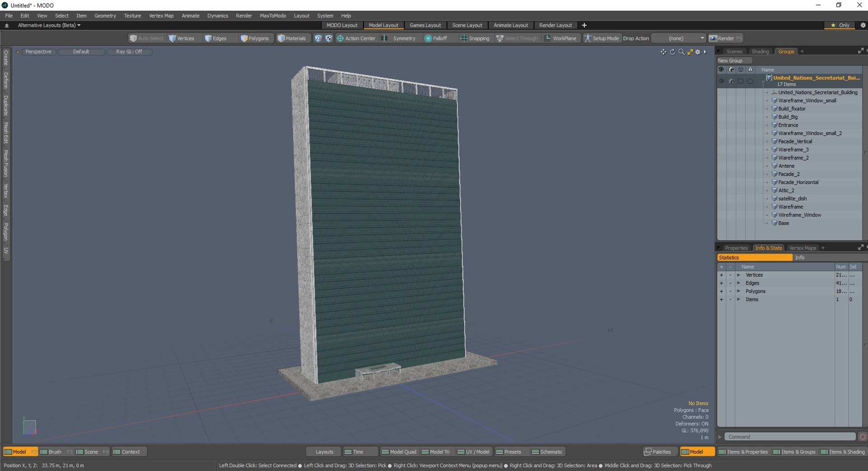Switch to Schematic layout
The height and width of the screenshot is (471, 868).
[547, 452]
